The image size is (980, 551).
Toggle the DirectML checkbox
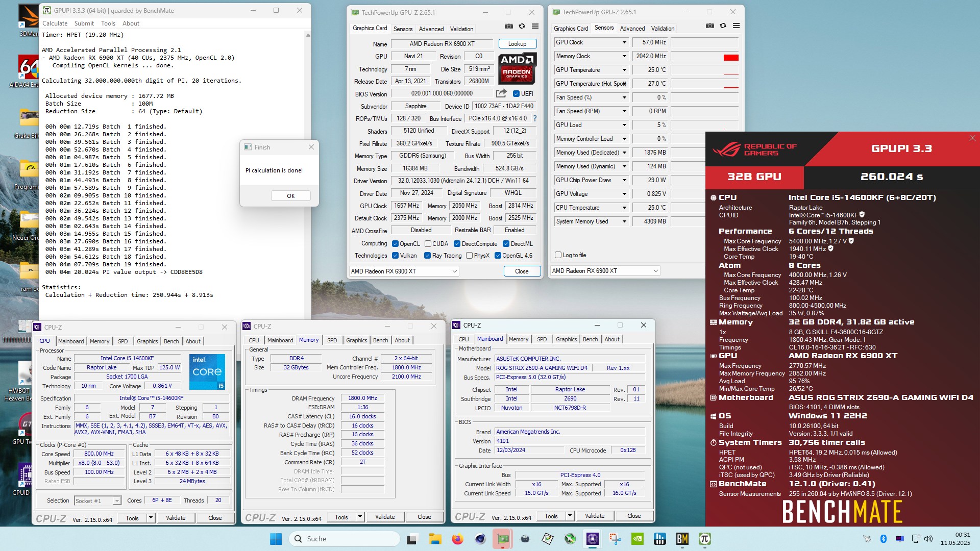tap(506, 244)
